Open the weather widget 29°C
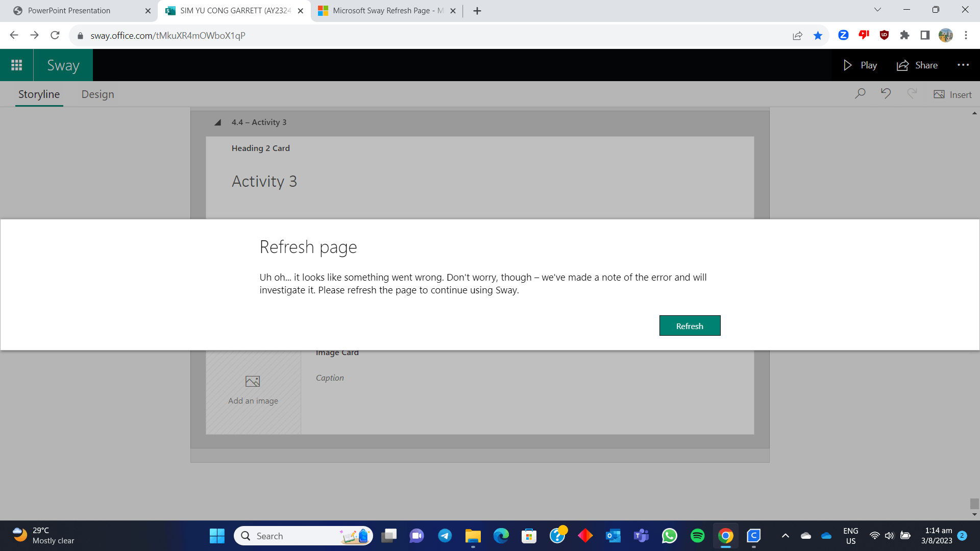This screenshot has width=980, height=551. click(x=43, y=536)
